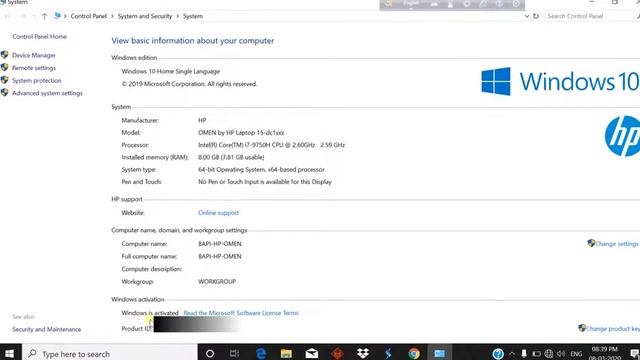Click the installed memory 8.00 GB value
640x360 pixels.
(x=231, y=157)
